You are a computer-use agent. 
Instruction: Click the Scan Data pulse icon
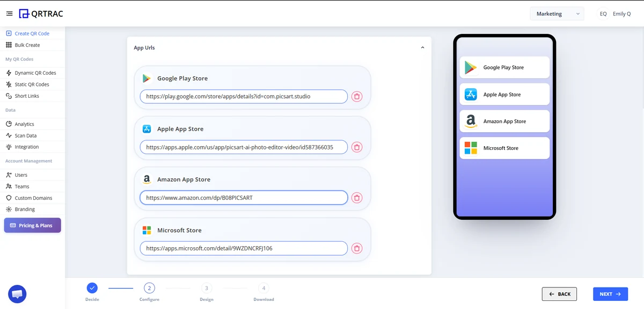click(x=9, y=135)
